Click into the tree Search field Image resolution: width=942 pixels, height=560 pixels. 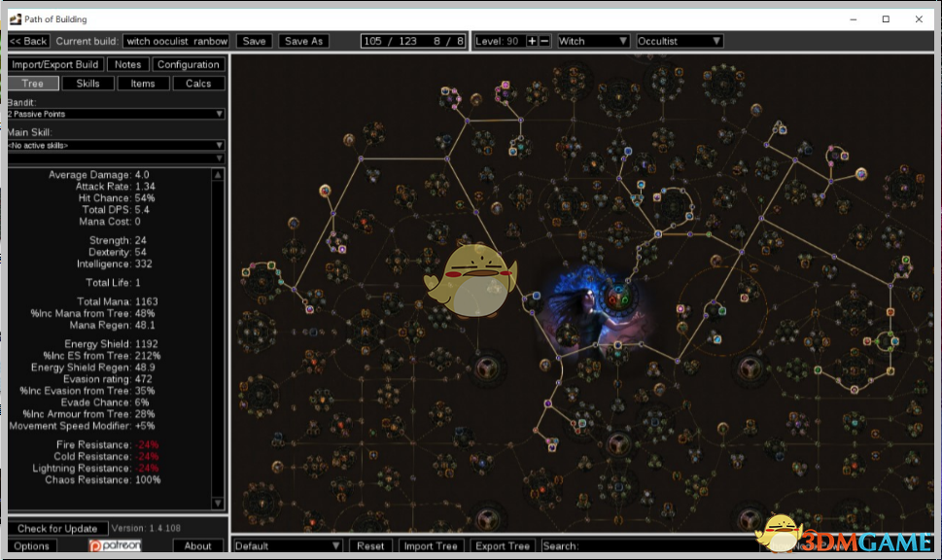(661, 545)
